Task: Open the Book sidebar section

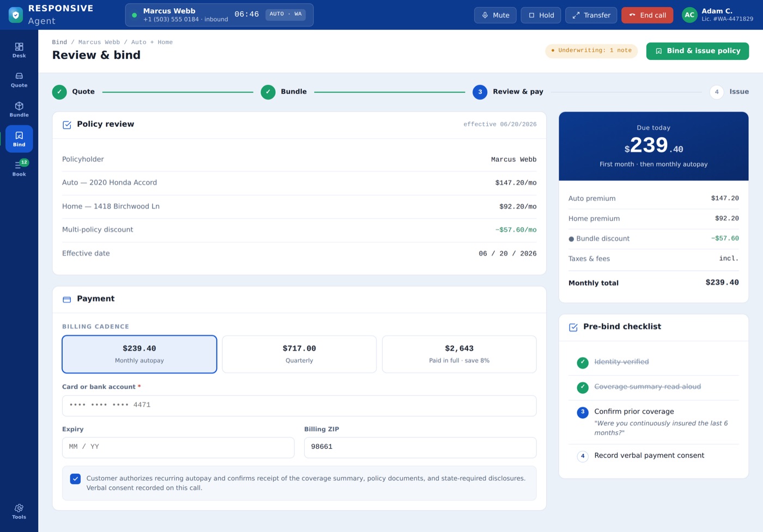Action: point(19,168)
